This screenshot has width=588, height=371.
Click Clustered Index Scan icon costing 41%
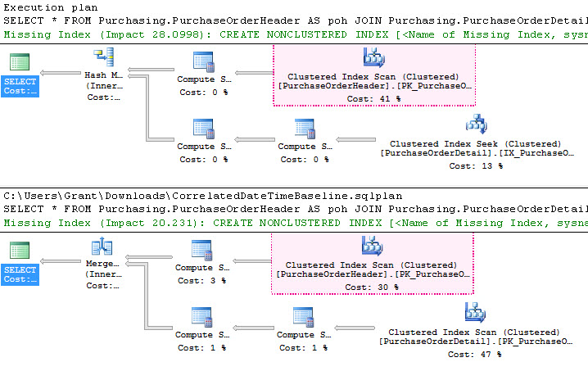pos(374,57)
